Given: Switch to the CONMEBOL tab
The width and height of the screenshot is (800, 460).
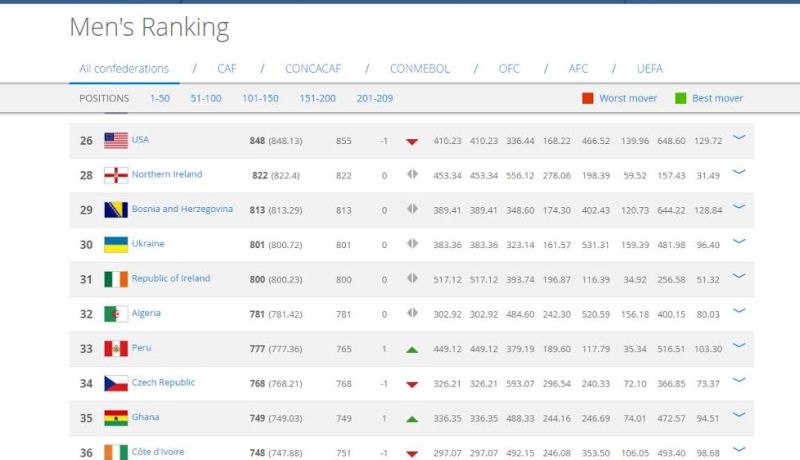Looking at the screenshot, I should (x=420, y=69).
